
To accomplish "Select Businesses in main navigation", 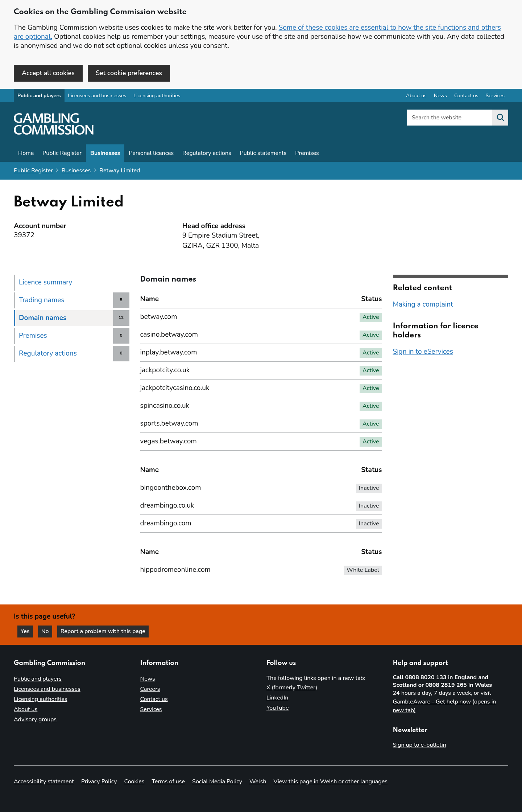I will 105,153.
